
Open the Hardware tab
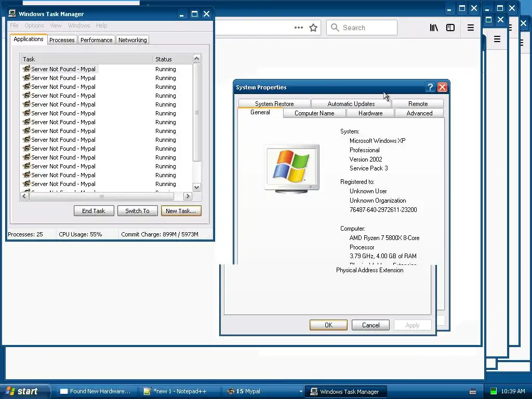pos(370,113)
